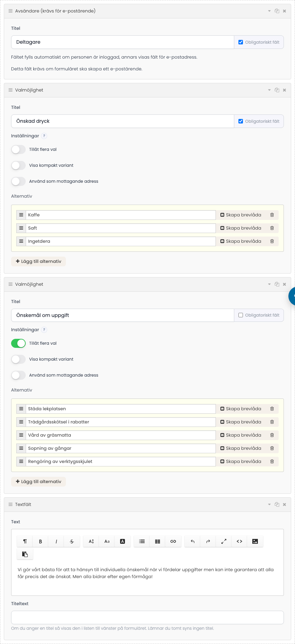Screen dimensions: 295x644
Task: Delete the Kaffe alternative
Action: [272, 215]
